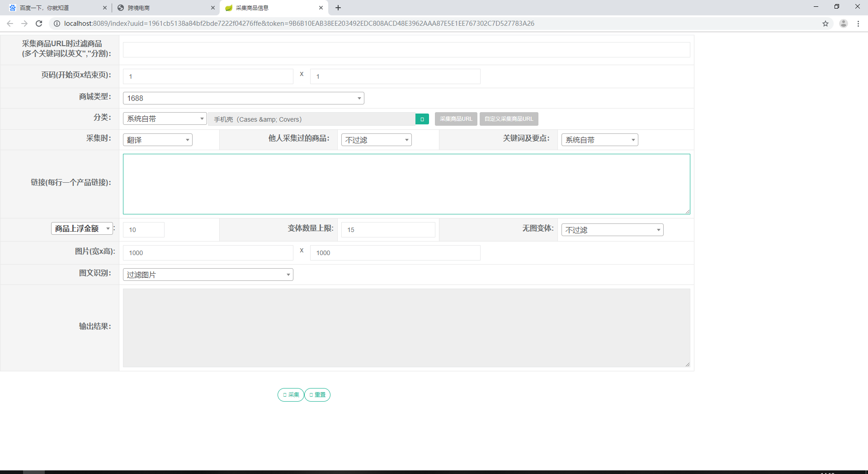Open the 图文识别 dropdown showing 过滤图片
The image size is (868, 474).
(208, 275)
